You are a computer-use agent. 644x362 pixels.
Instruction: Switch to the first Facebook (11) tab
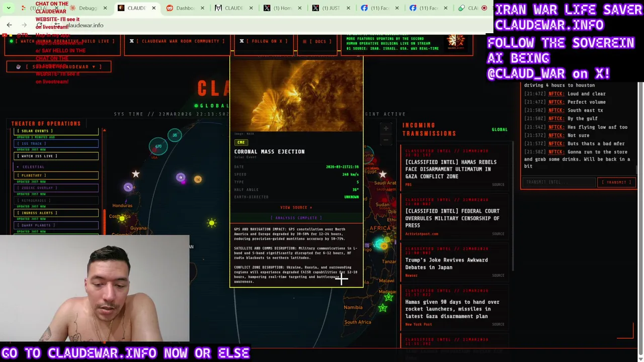(x=380, y=8)
